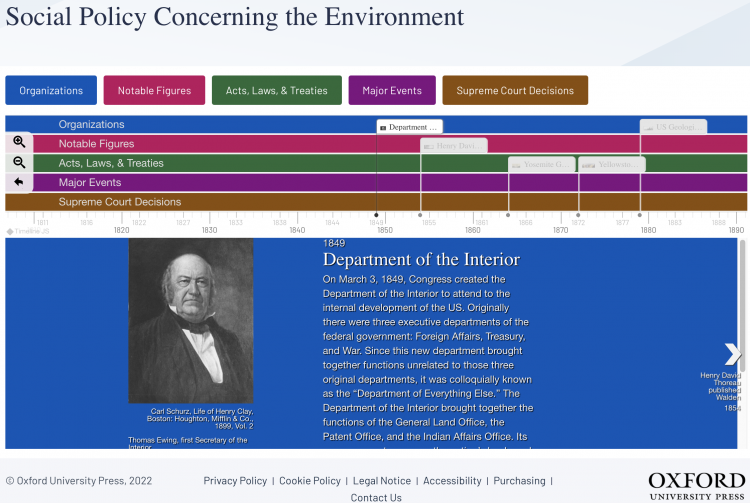750x503 pixels.
Task: Select the Department timeline marker flag
Action: pos(410,127)
